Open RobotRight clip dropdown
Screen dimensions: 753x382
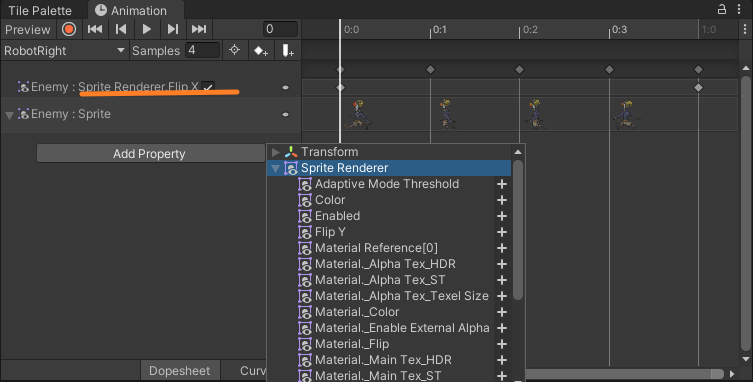click(64, 50)
